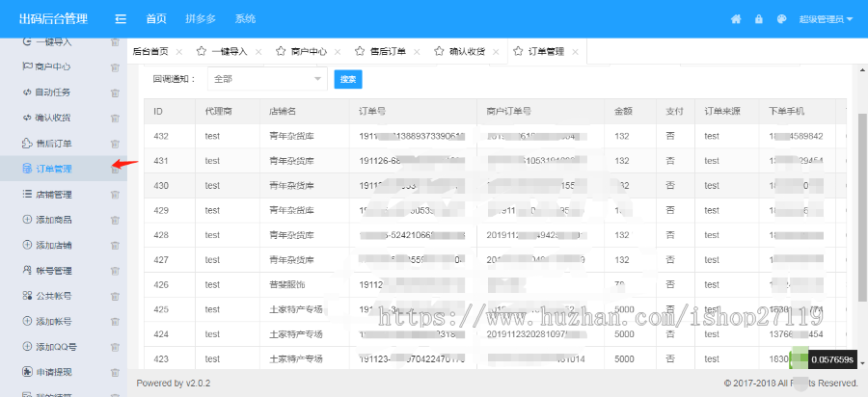The image size is (868, 397).
Task: Switch to the 一键导入 tab
Action: (230, 52)
